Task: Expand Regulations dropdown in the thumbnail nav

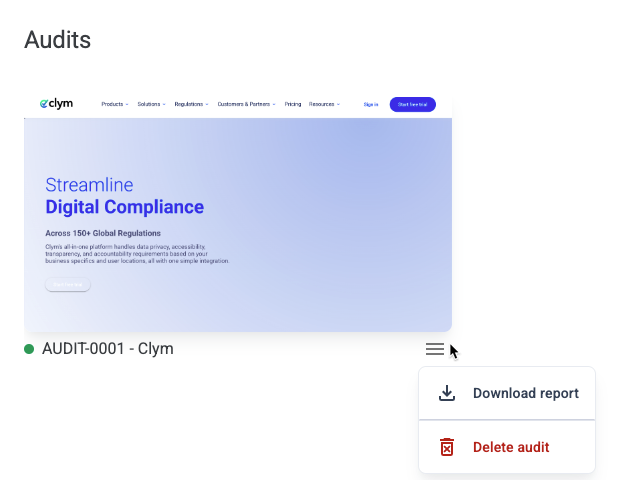Action: coord(191,104)
